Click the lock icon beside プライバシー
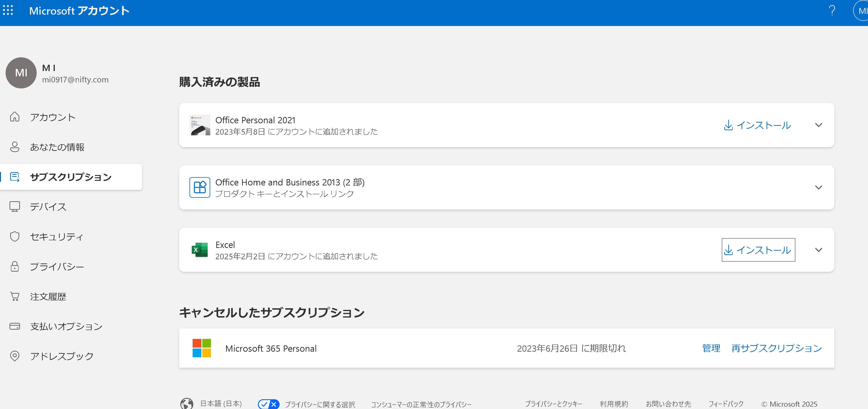This screenshot has height=409, width=868. pos(14,266)
